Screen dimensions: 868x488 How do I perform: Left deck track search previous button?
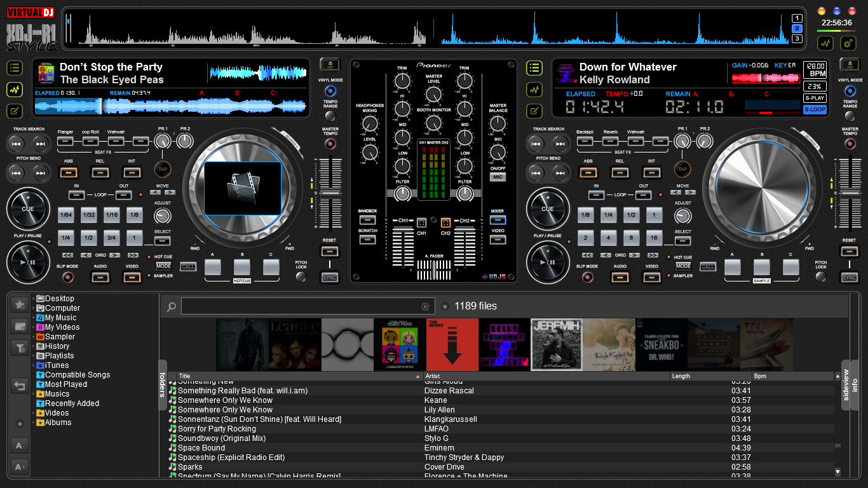tap(17, 144)
